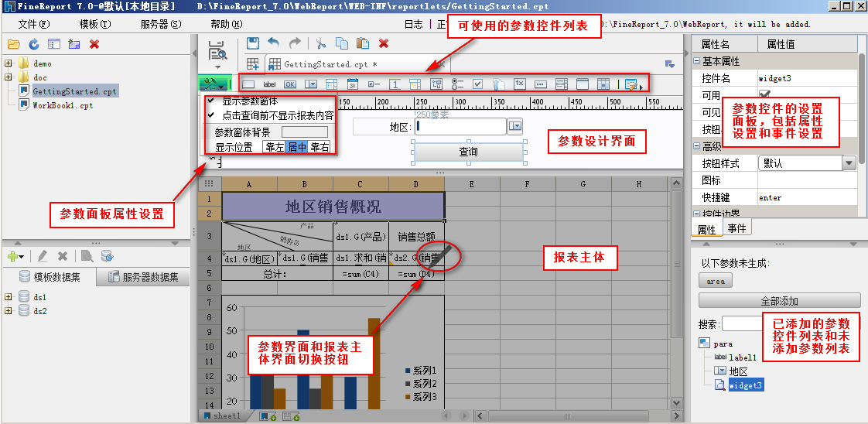
Task: Switch to the 服务器数据集 tab
Action: 143,277
